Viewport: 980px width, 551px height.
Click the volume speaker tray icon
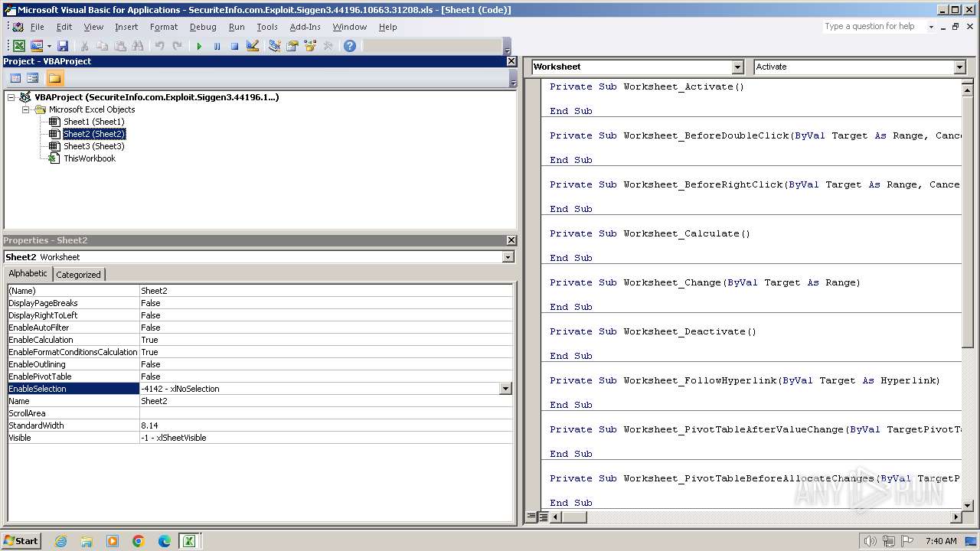(870, 541)
